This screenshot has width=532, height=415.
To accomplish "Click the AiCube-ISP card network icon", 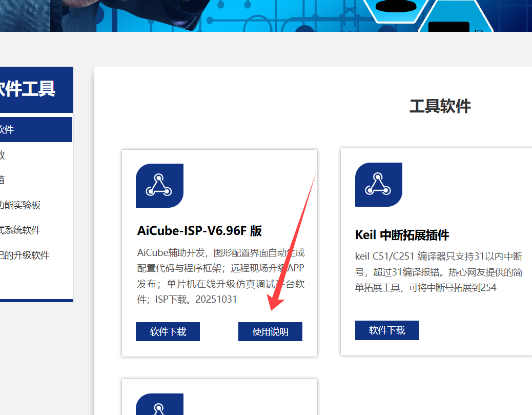I will (159, 186).
